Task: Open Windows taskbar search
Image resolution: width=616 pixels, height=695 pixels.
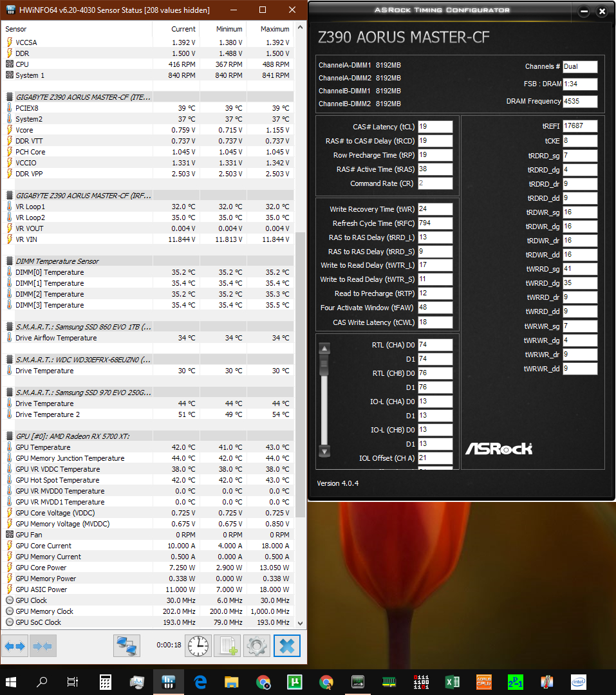Action: (x=42, y=681)
